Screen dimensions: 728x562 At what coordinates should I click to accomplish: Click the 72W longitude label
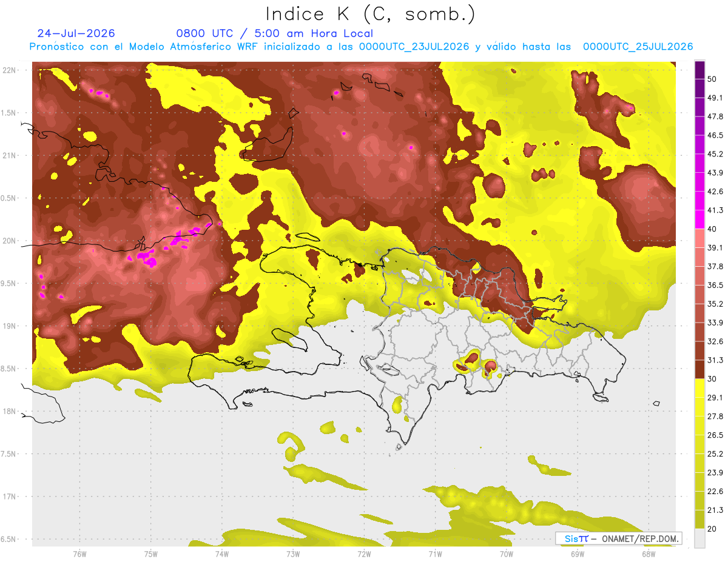click(364, 554)
